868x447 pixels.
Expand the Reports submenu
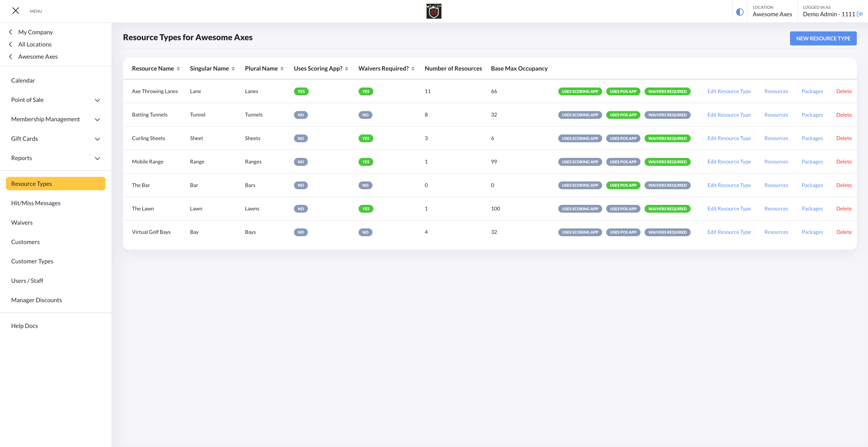tap(97, 158)
